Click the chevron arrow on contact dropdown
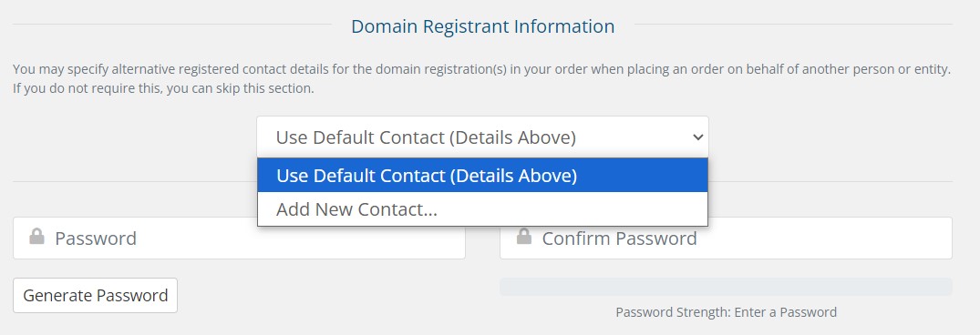Image resolution: width=980 pixels, height=335 pixels. pos(698,137)
